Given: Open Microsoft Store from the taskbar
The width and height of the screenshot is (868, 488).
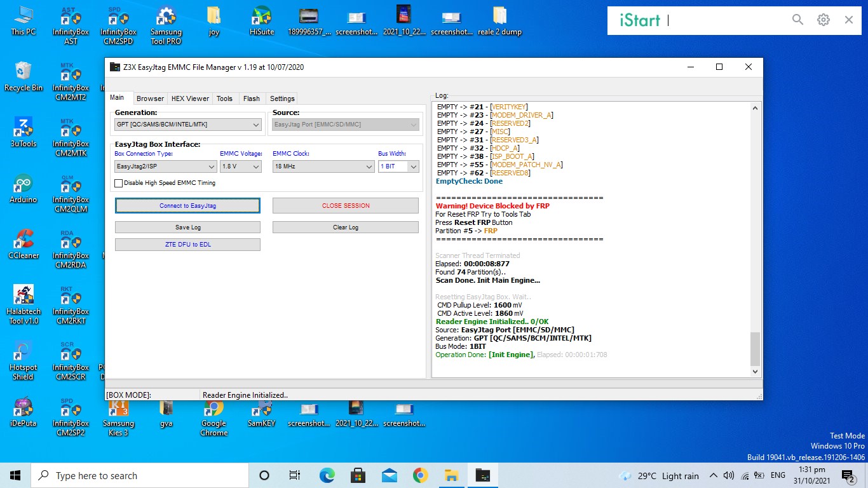Looking at the screenshot, I should 358,475.
